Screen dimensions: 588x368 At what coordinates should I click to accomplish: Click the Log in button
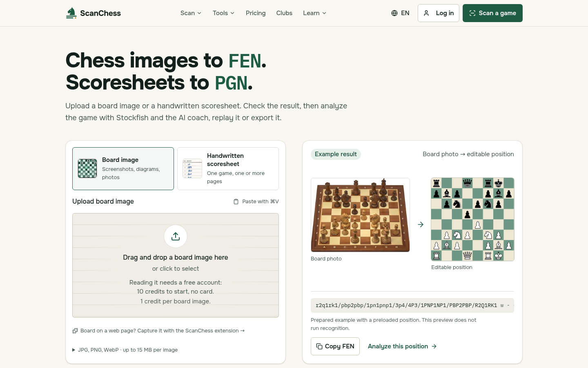pos(439,13)
